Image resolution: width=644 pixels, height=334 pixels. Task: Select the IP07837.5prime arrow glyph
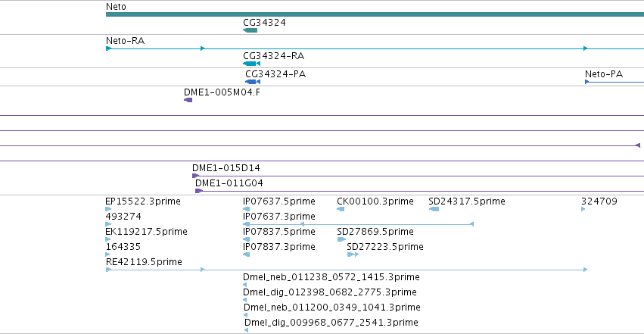(247, 239)
